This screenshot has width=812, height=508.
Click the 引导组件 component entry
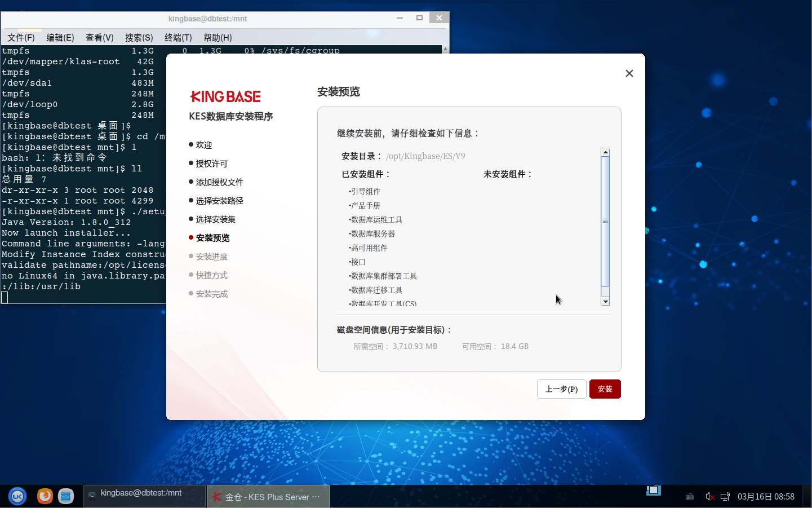(x=365, y=192)
